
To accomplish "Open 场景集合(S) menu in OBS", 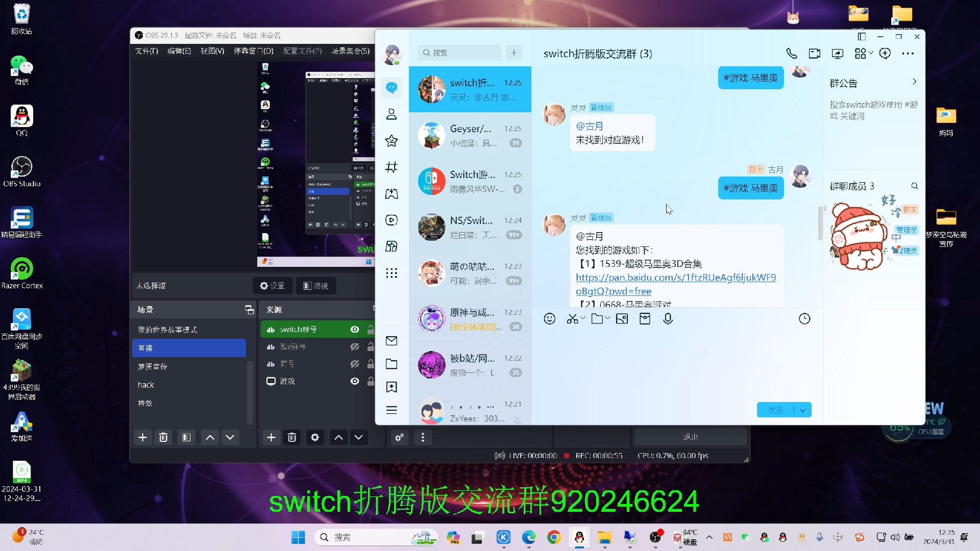I will click(351, 51).
